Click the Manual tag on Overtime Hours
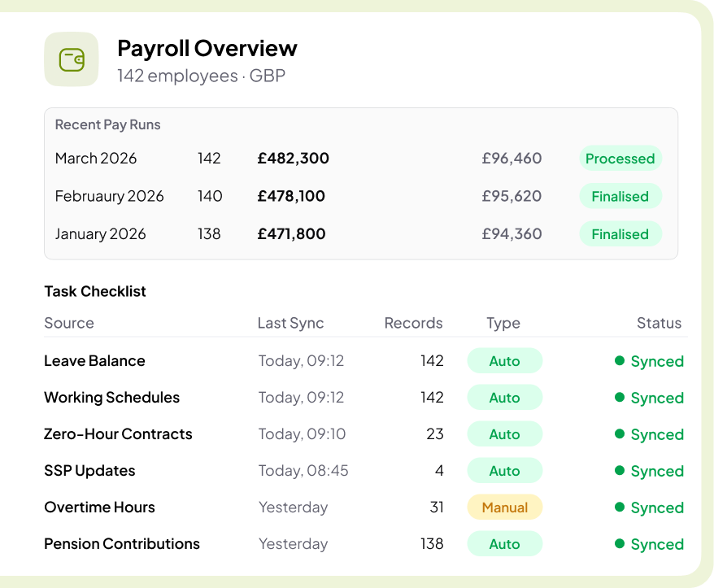 (x=504, y=507)
